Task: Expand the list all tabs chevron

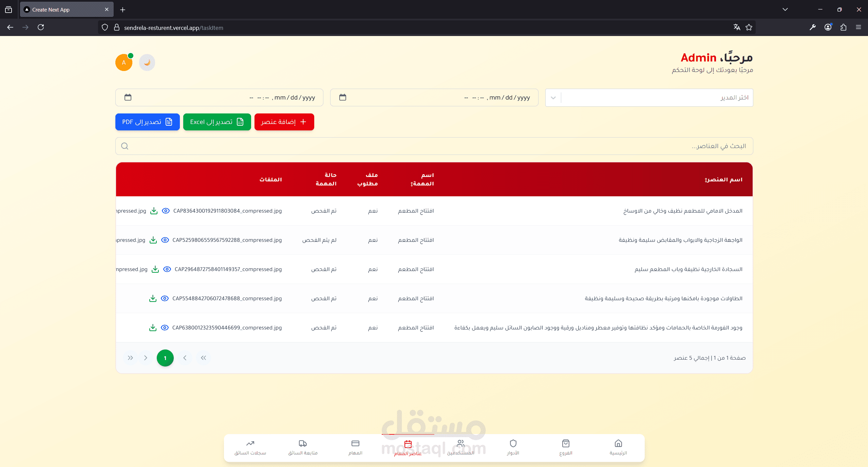Action: pos(785,10)
